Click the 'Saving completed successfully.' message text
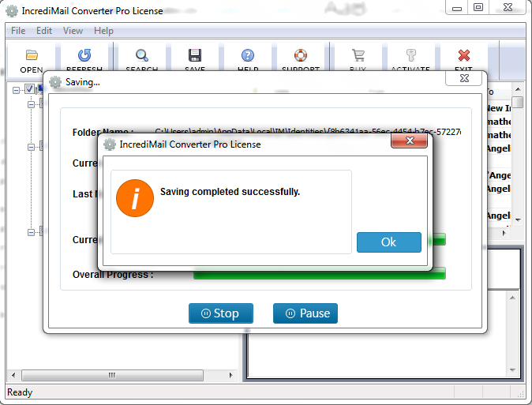 coord(230,192)
